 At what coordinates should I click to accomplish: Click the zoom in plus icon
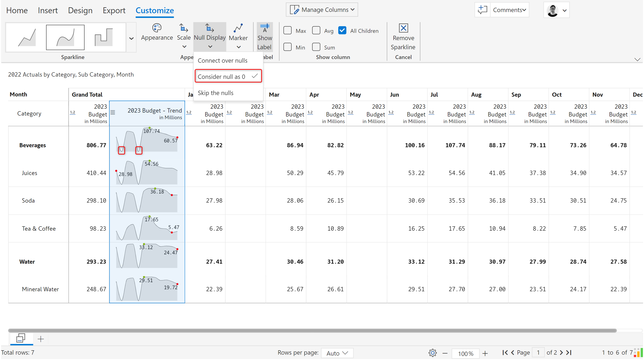(485, 353)
